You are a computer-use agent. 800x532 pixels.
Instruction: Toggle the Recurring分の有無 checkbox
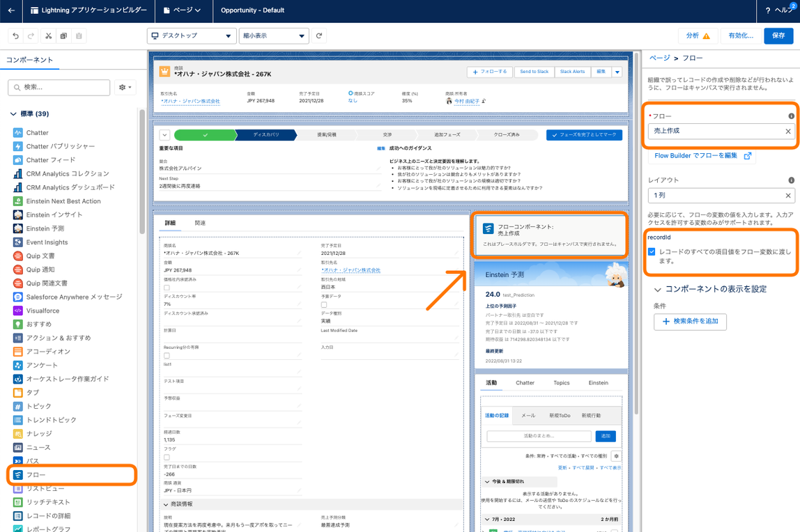point(167,356)
